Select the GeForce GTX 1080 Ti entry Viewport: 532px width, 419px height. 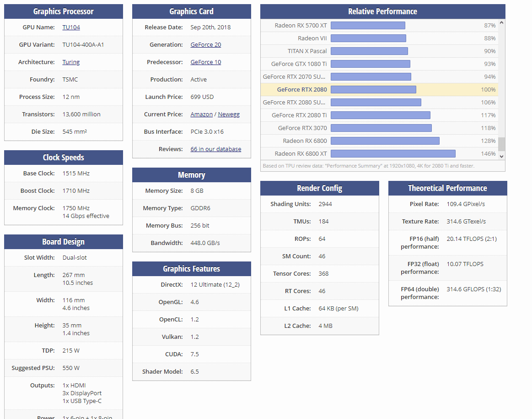coord(379,64)
